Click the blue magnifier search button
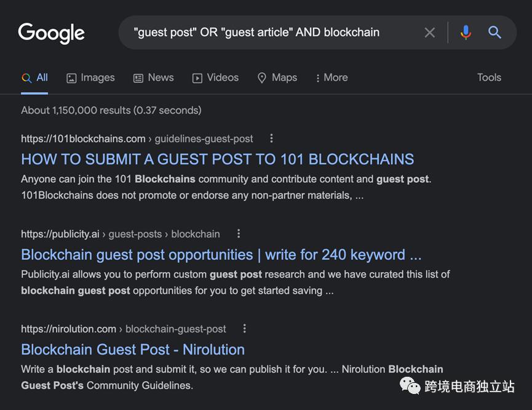 (494, 33)
